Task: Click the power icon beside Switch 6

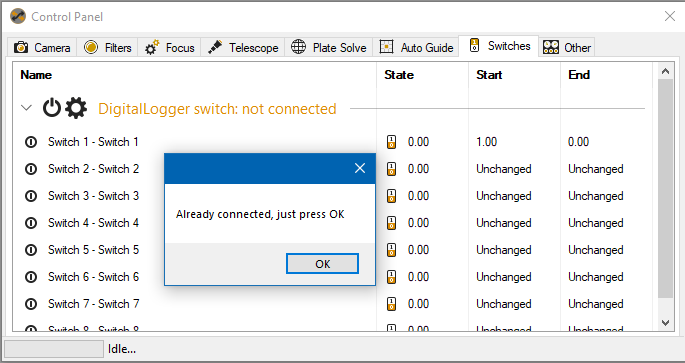Action: pos(31,277)
